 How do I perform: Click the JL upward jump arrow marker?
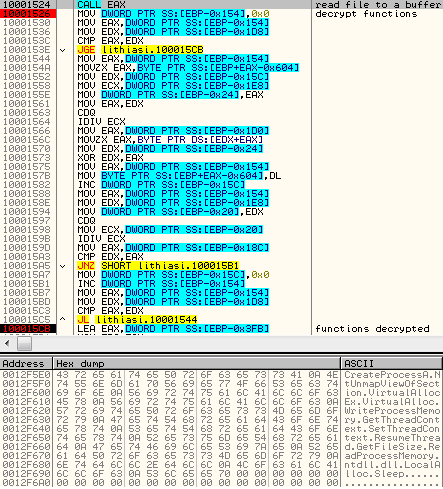pyautogui.click(x=62, y=320)
